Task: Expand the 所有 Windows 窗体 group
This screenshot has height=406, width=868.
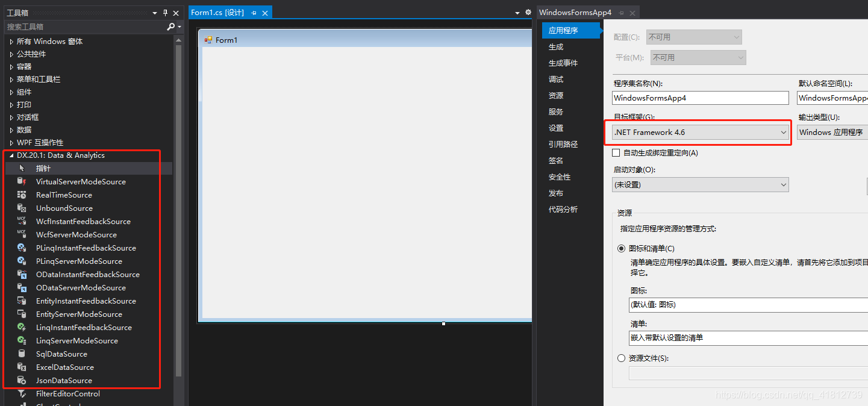Action: [x=11, y=42]
